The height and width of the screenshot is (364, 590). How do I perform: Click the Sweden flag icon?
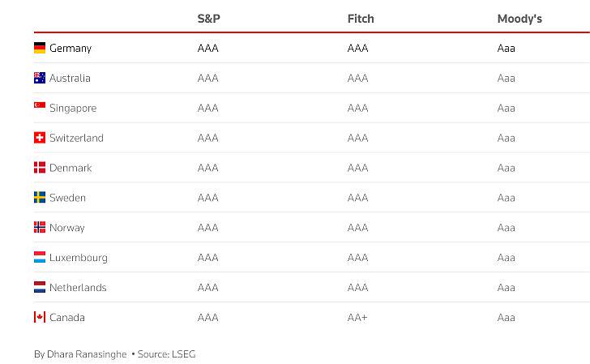tap(40, 198)
